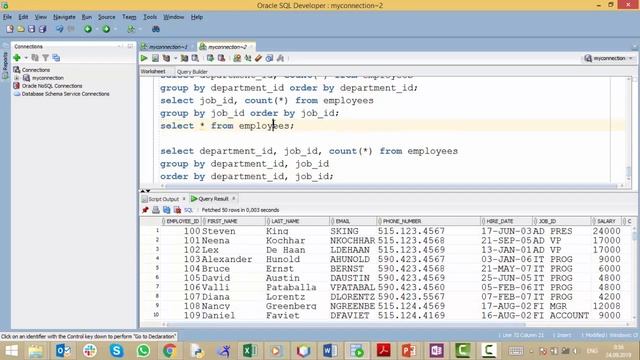Open Excel from the taskbar
The width and height of the screenshot is (640, 360).
click(249, 351)
